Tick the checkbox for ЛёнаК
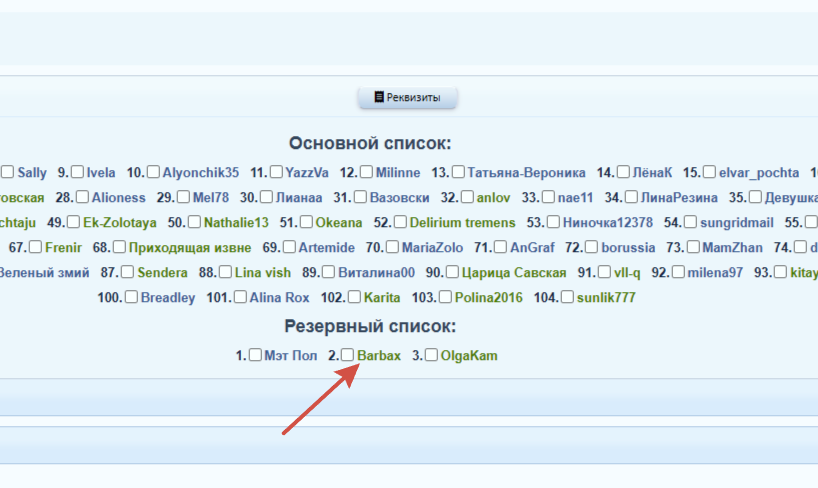The image size is (818, 488). click(623, 172)
